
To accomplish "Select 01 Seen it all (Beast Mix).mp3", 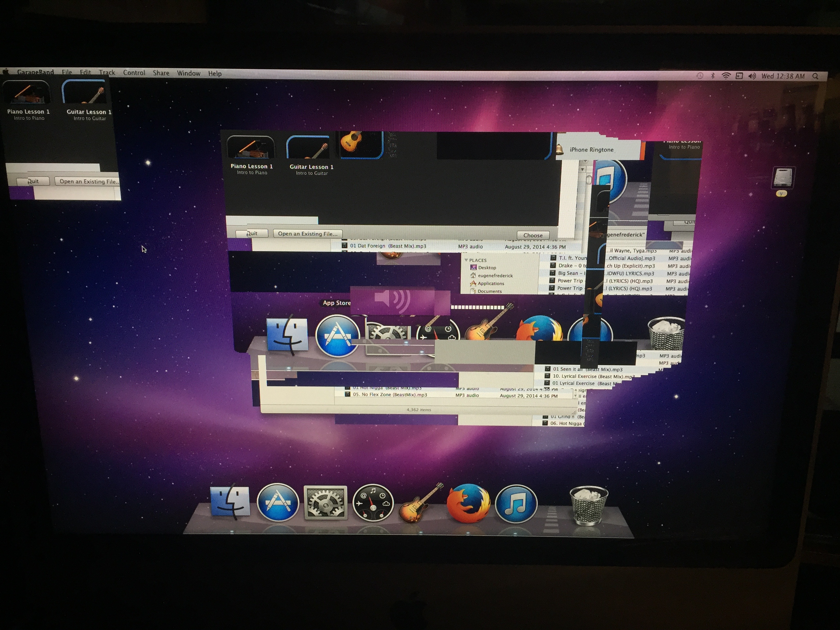I will pos(584,369).
